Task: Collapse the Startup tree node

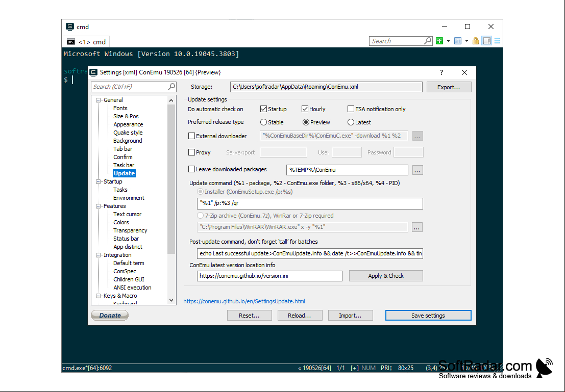Action: pos(98,182)
